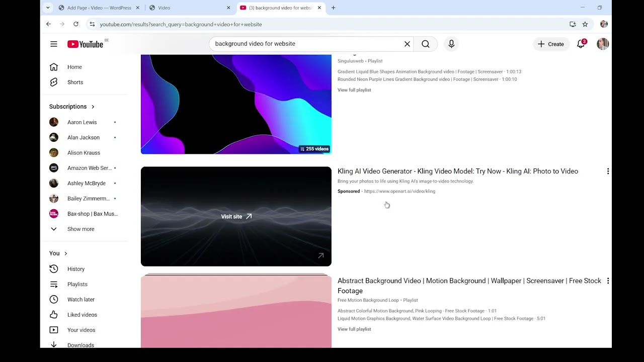The width and height of the screenshot is (644, 362).
Task: Select the background video YouTube tab
Action: [280, 8]
